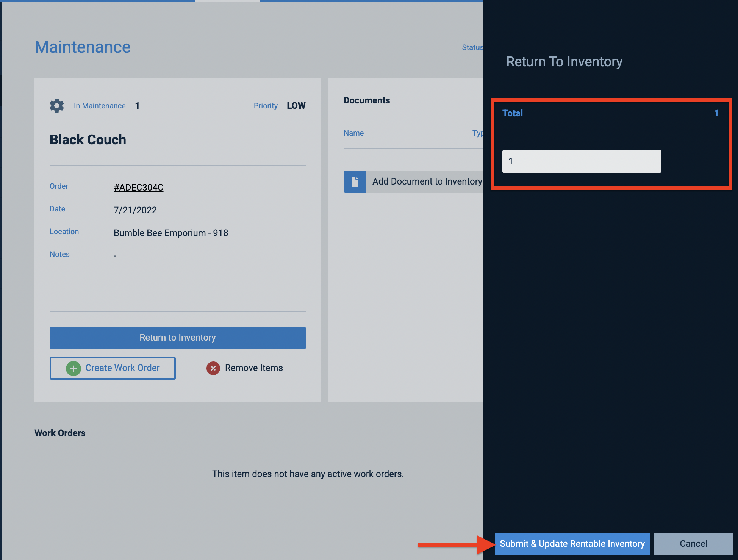Image resolution: width=738 pixels, height=560 pixels.
Task: Open order #ADEC304C link
Action: click(139, 188)
